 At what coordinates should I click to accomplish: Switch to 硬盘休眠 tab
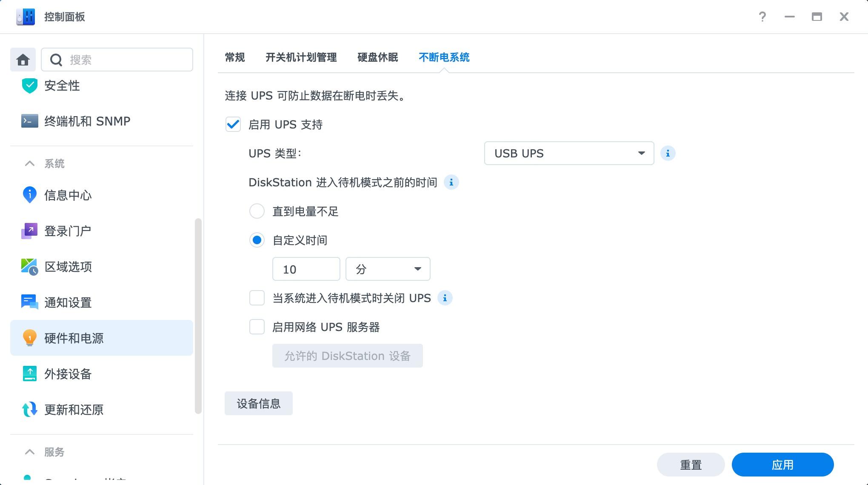click(377, 57)
